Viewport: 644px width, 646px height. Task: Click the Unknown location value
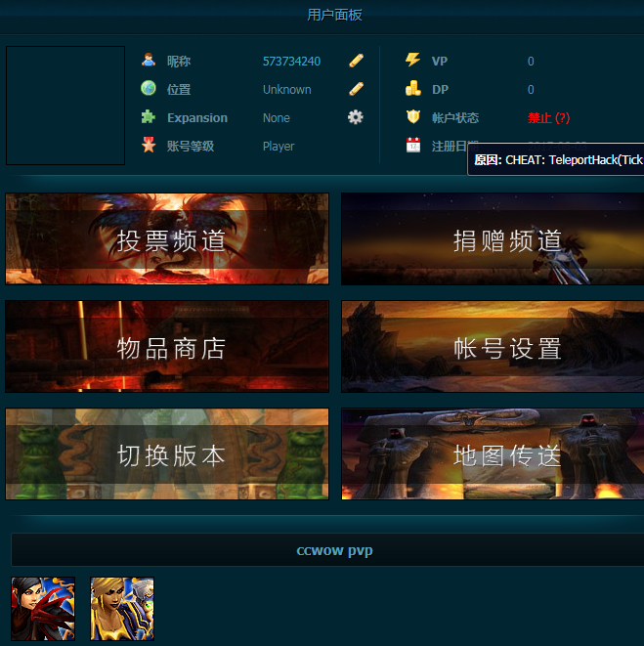[x=286, y=89]
